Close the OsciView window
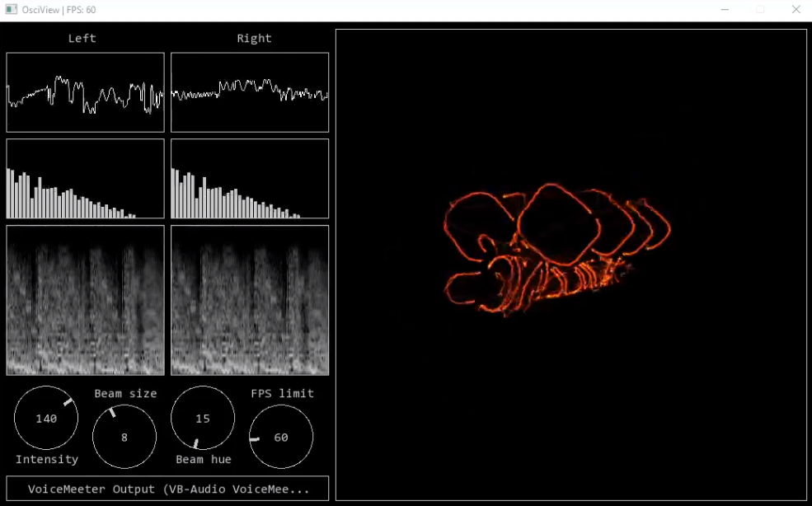Viewport: 812px width, 506px height. 796,10
